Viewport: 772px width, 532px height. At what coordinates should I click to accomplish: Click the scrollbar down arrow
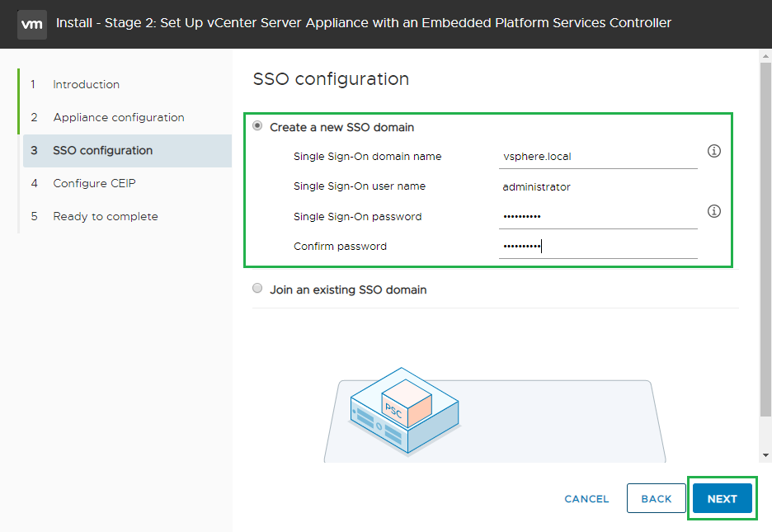[x=765, y=455]
